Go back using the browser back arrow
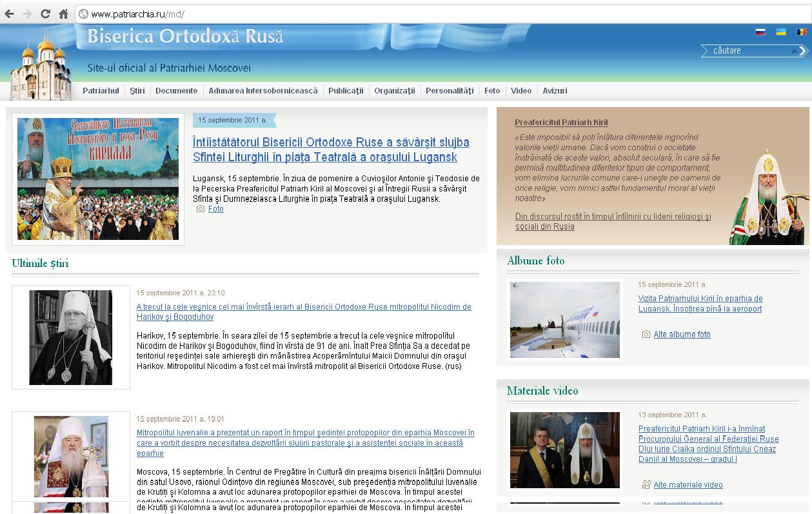This screenshot has width=812, height=514. point(10,14)
